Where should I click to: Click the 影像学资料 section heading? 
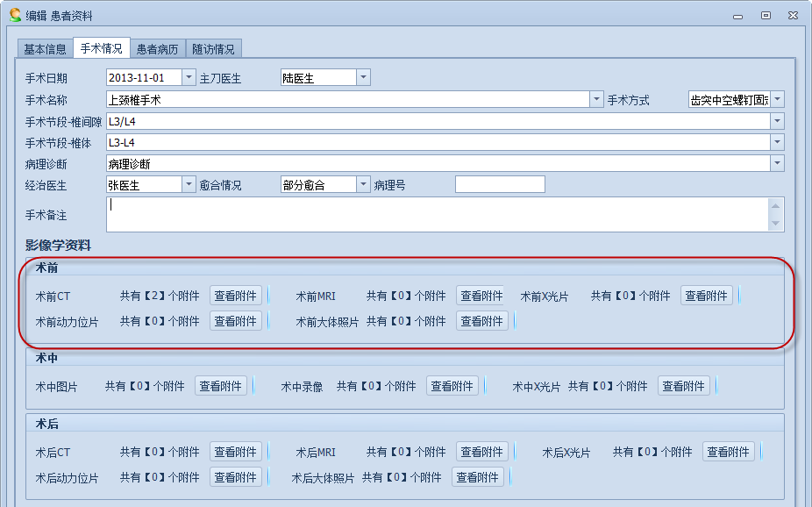[x=58, y=245]
